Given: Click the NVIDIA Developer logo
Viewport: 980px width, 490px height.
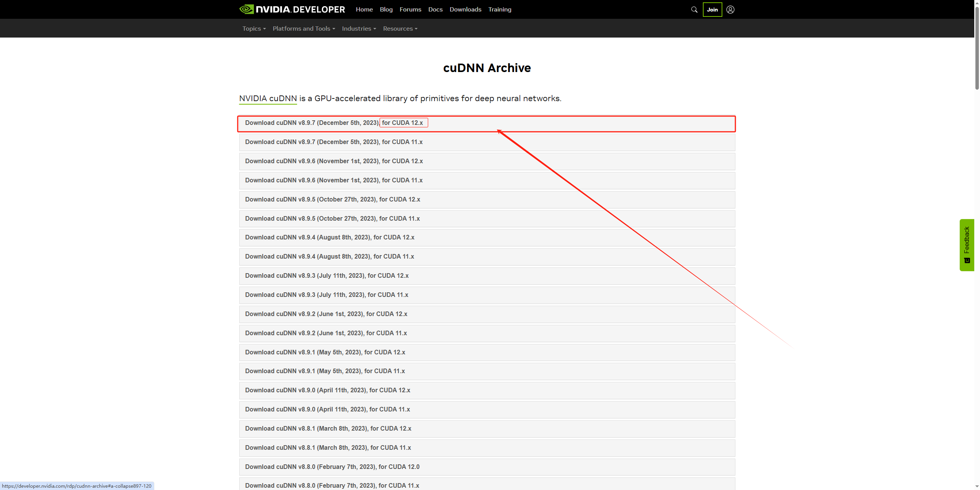Looking at the screenshot, I should click(292, 9).
